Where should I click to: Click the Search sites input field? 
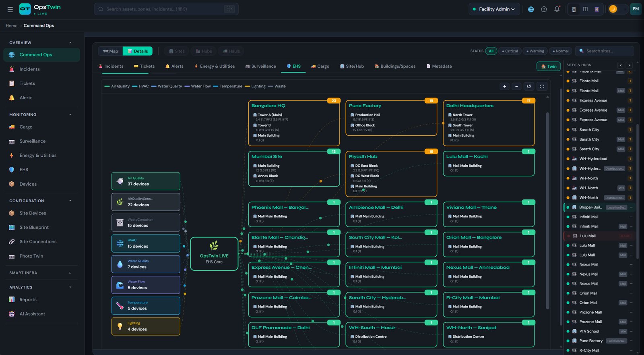[x=605, y=51]
